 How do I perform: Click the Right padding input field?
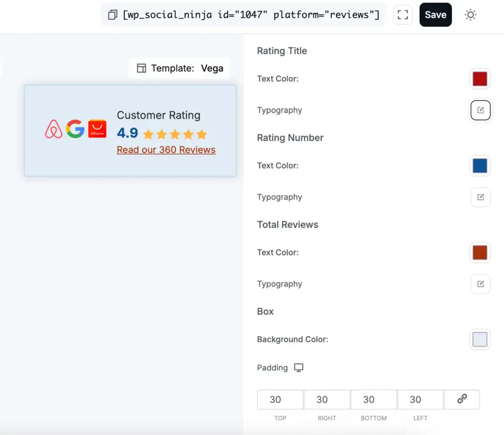point(327,400)
